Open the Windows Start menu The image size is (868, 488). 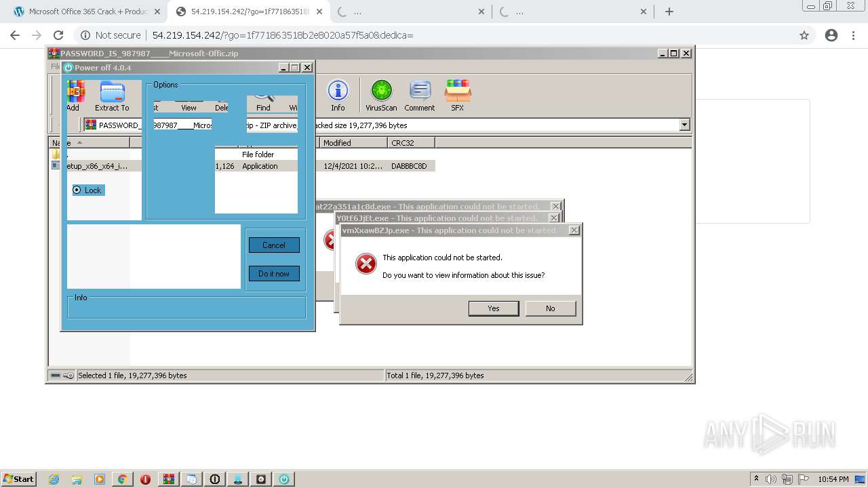point(19,479)
